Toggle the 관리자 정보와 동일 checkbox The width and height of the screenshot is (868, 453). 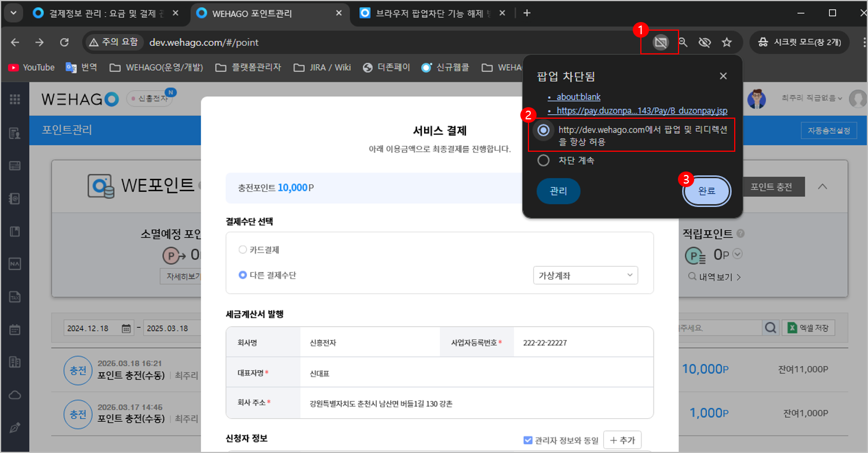pos(527,440)
